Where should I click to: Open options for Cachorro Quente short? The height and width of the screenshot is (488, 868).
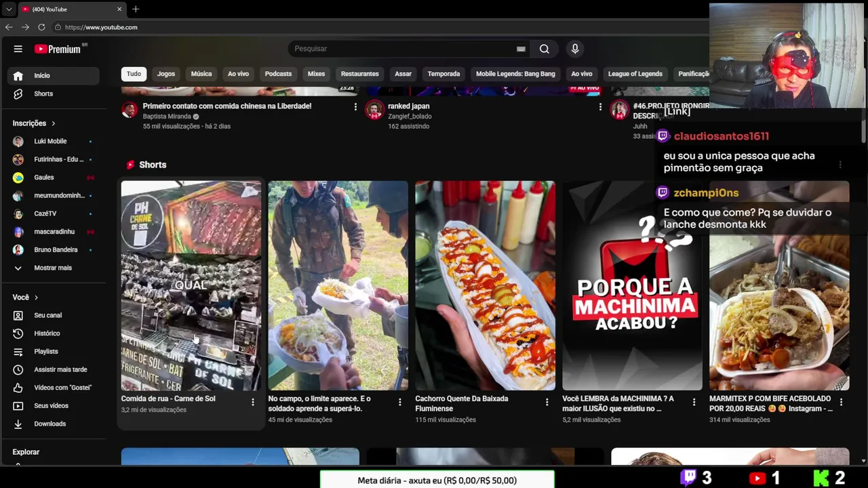547,403
